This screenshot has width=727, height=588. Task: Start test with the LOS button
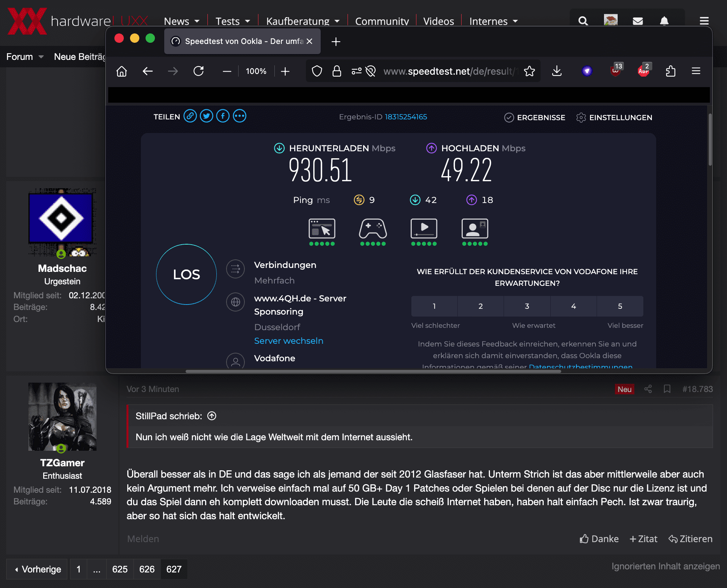point(186,274)
